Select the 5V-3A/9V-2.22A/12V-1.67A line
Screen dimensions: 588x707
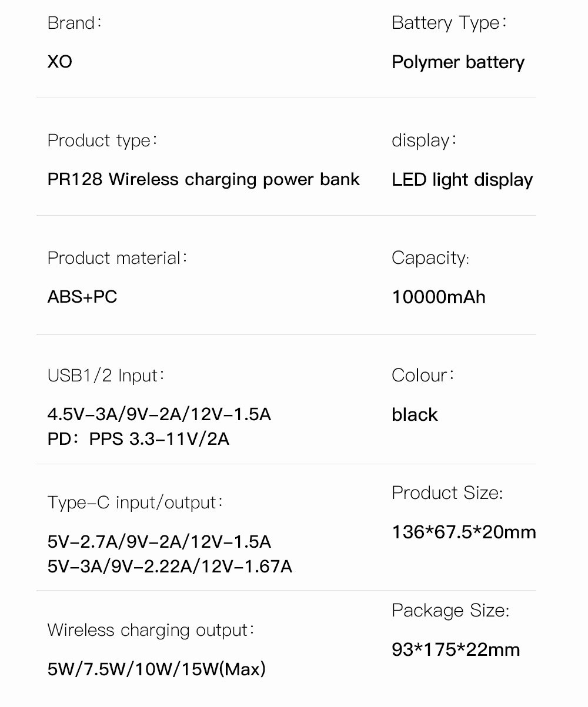pyautogui.click(x=170, y=567)
